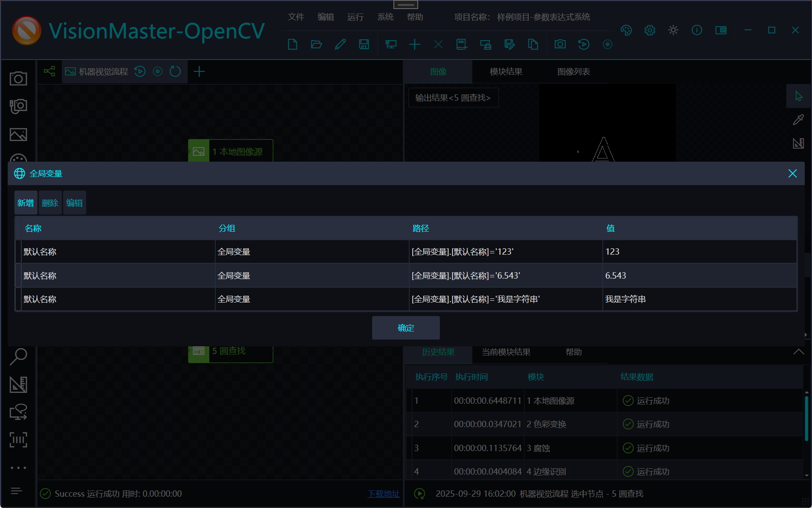Open the 系统 menu
Screen dimensions: 812x508
[x=385, y=17]
